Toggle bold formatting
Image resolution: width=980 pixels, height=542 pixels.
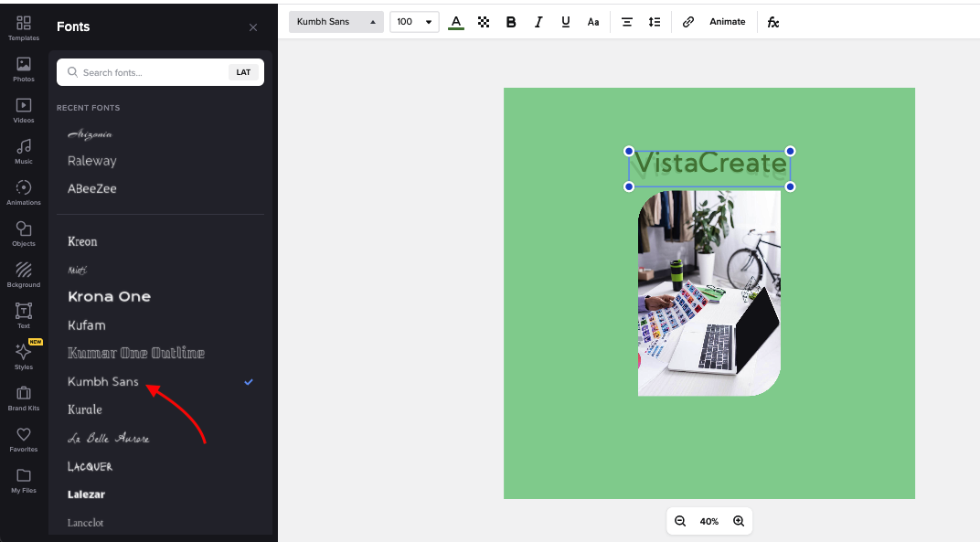511,23
